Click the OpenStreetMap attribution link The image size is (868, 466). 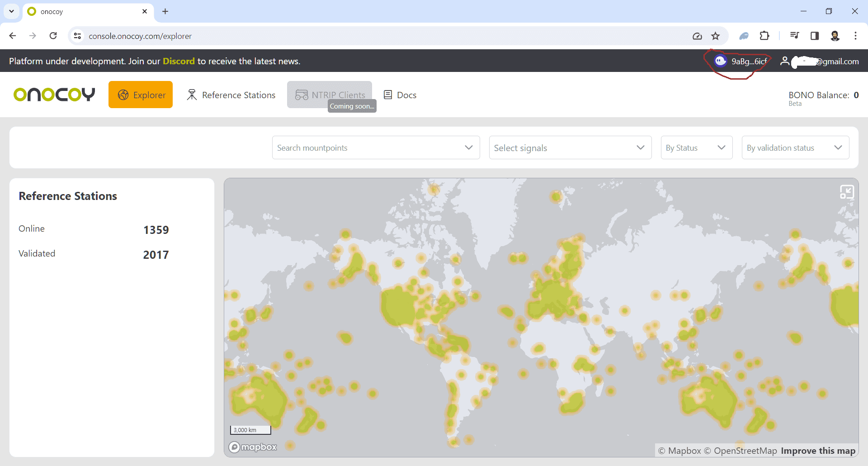(740, 451)
